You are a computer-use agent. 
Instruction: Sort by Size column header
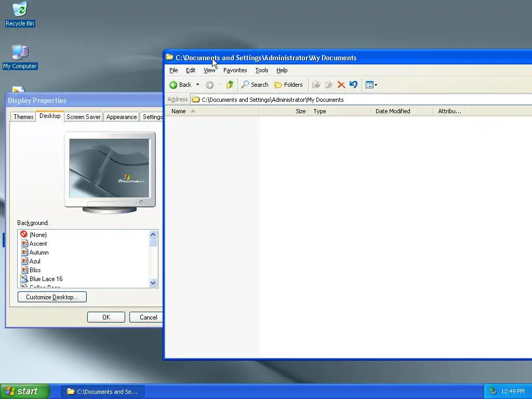tap(284, 111)
